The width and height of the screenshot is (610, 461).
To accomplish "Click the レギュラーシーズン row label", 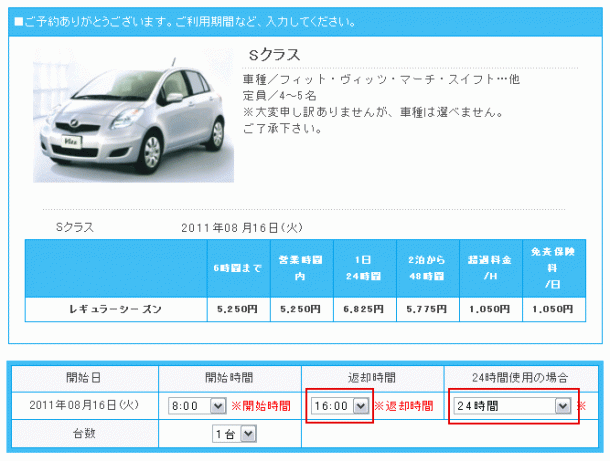I will click(116, 310).
